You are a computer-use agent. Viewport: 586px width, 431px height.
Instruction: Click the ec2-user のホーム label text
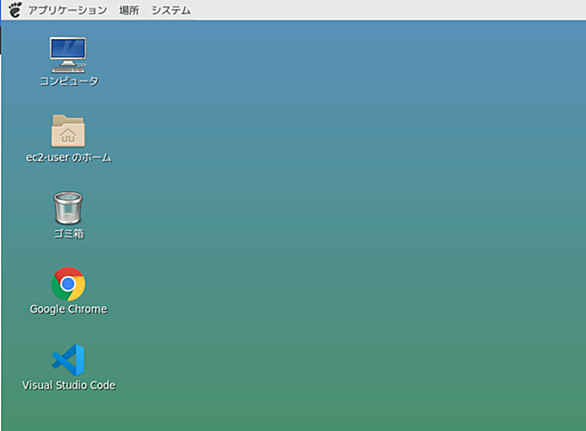tap(69, 157)
